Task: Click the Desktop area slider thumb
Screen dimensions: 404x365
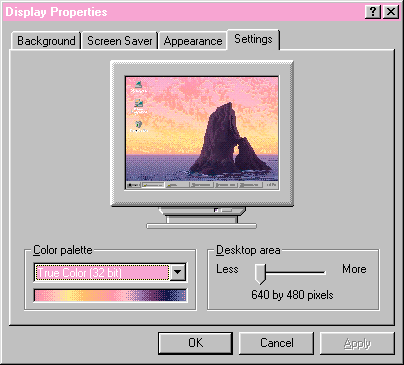Action: 260,274
